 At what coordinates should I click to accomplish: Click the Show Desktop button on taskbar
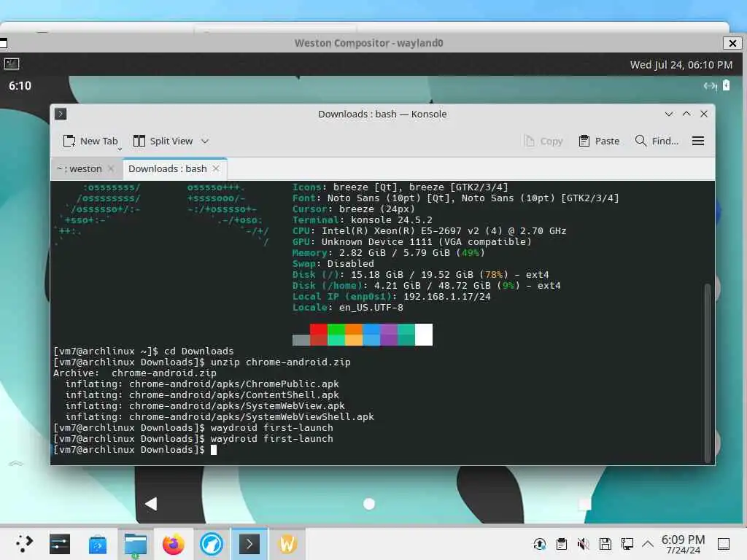coord(724,544)
